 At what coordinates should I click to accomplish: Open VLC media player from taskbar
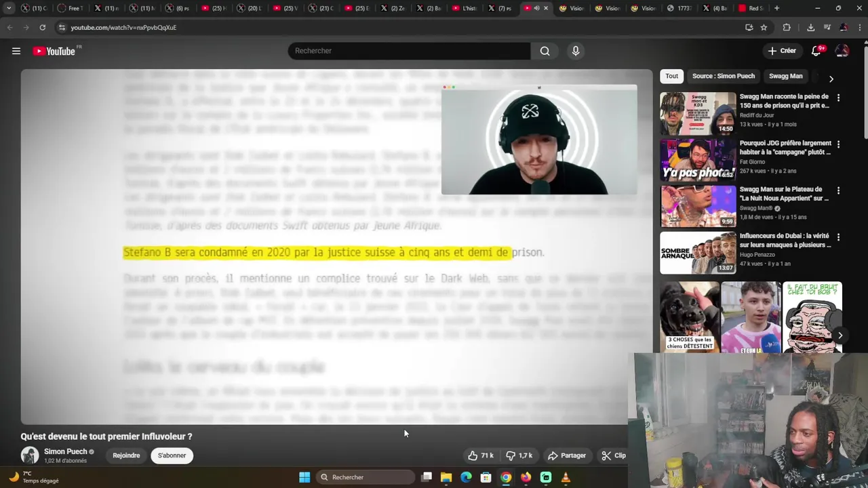[566, 477]
